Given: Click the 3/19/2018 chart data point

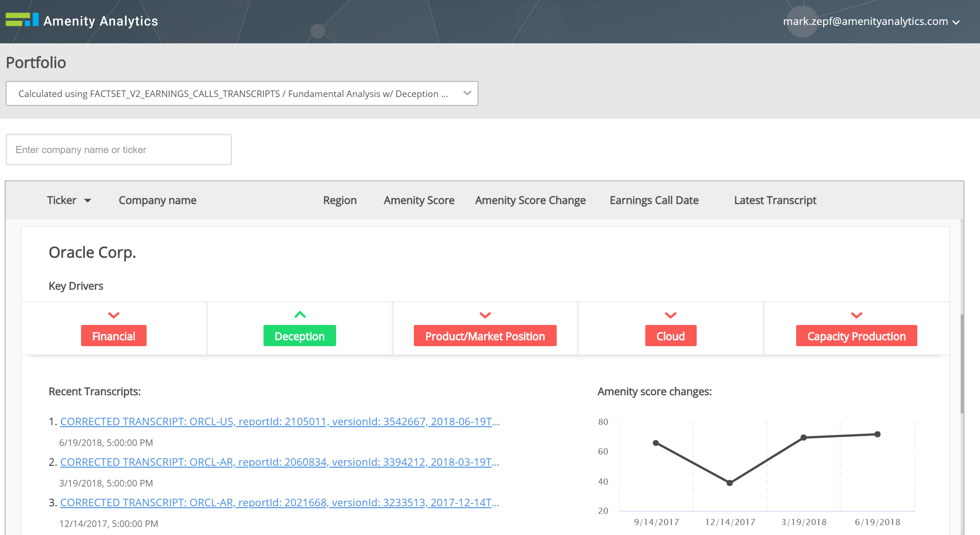Looking at the screenshot, I should [804, 438].
